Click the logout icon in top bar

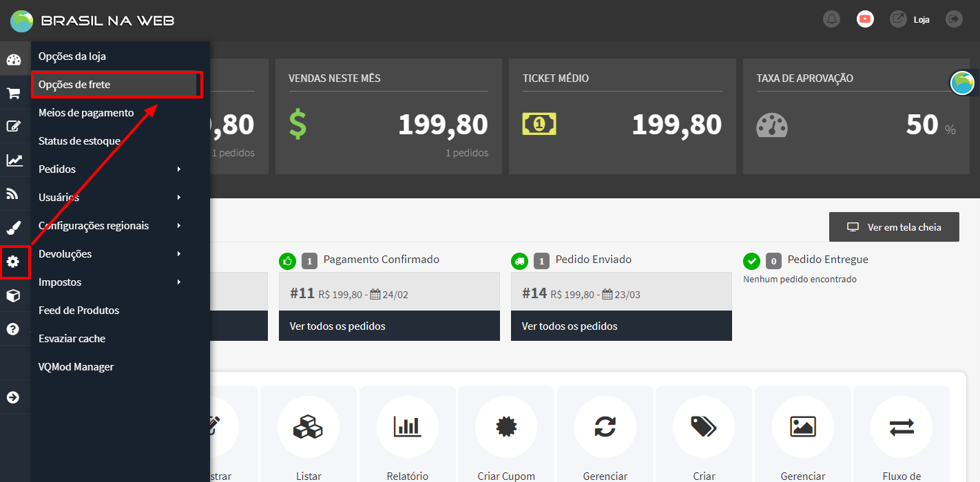pos(954,19)
